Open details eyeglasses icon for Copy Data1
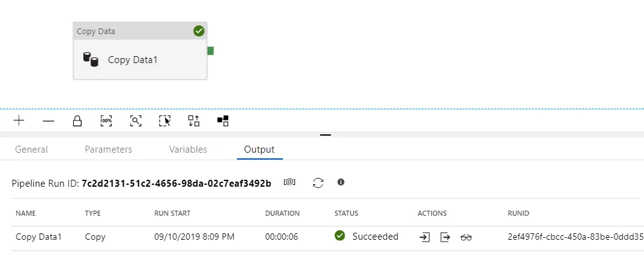 [466, 237]
